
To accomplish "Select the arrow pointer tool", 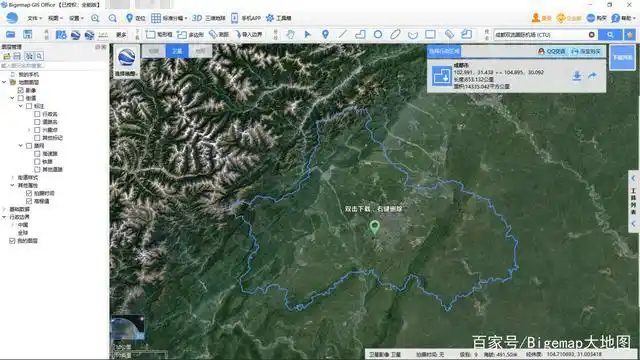I will point(308,34).
